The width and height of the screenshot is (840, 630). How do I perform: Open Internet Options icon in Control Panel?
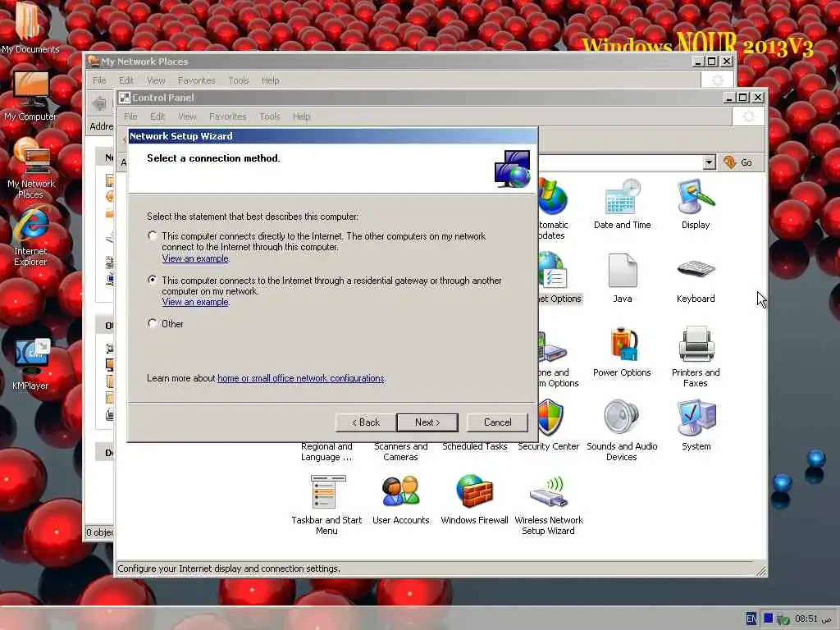pos(557,279)
